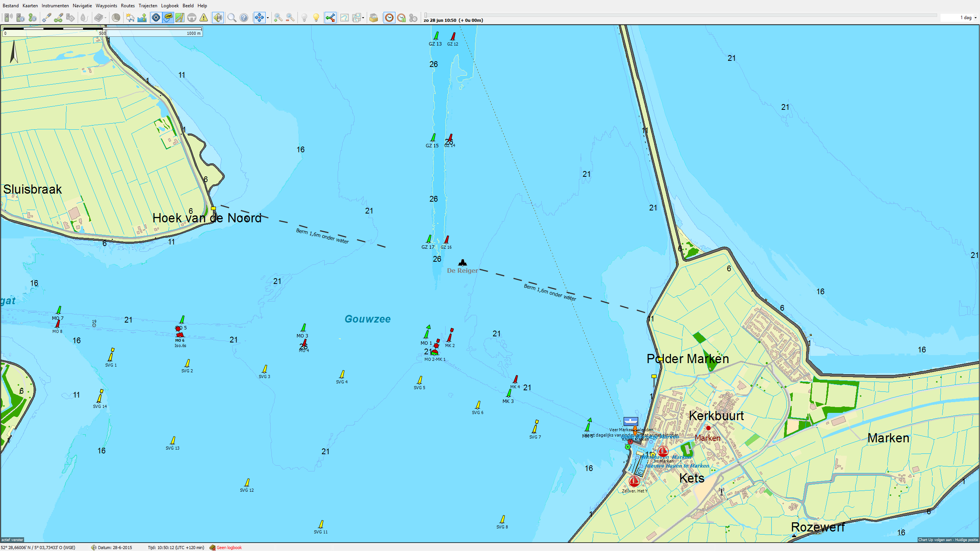Click the coordinates readout in status bar

[x=38, y=548]
